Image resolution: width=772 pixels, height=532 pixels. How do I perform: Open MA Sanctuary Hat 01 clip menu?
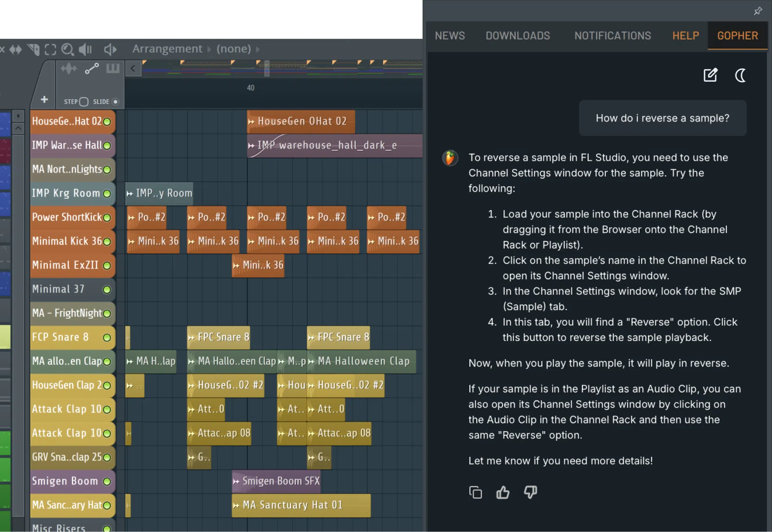coord(236,505)
